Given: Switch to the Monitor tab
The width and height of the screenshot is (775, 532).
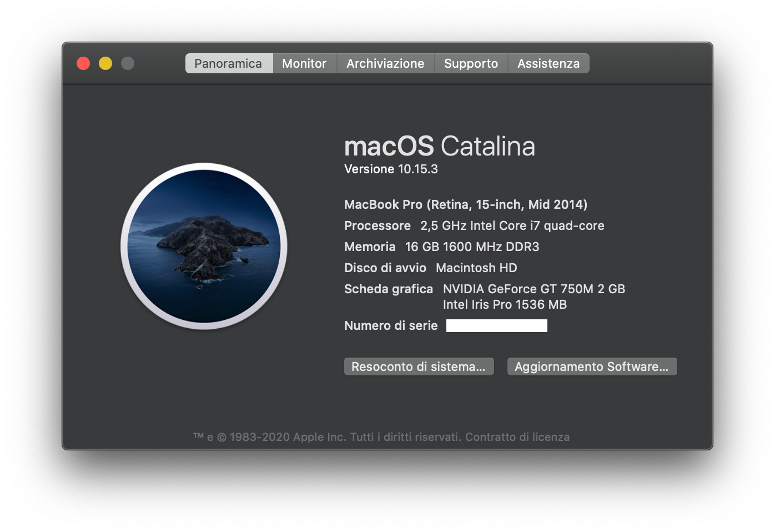Looking at the screenshot, I should pyautogui.click(x=304, y=63).
